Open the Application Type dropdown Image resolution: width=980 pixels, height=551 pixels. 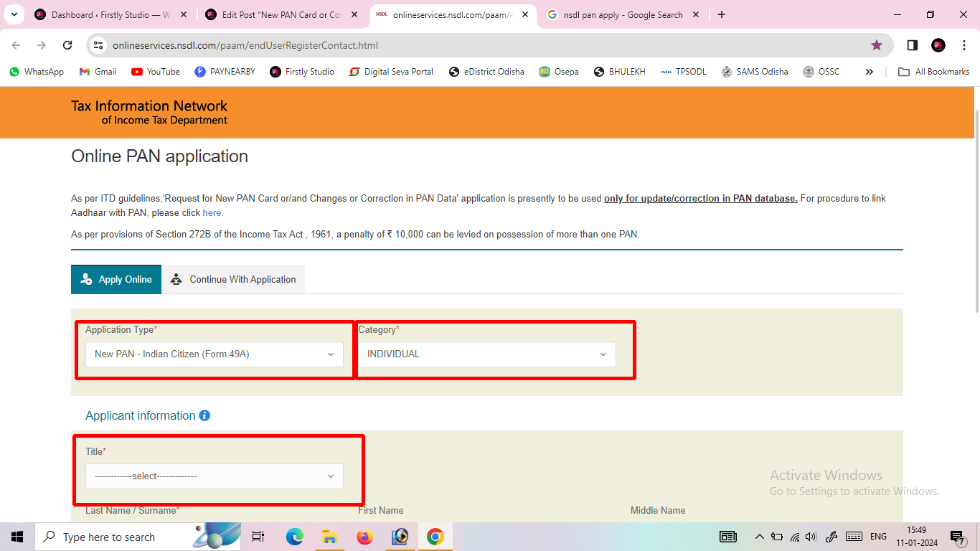tap(213, 354)
